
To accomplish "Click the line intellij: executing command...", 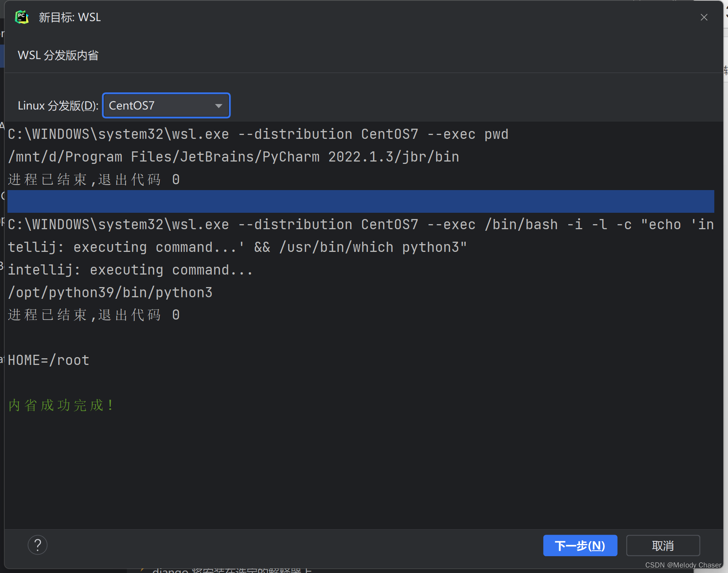I will pyautogui.click(x=130, y=270).
